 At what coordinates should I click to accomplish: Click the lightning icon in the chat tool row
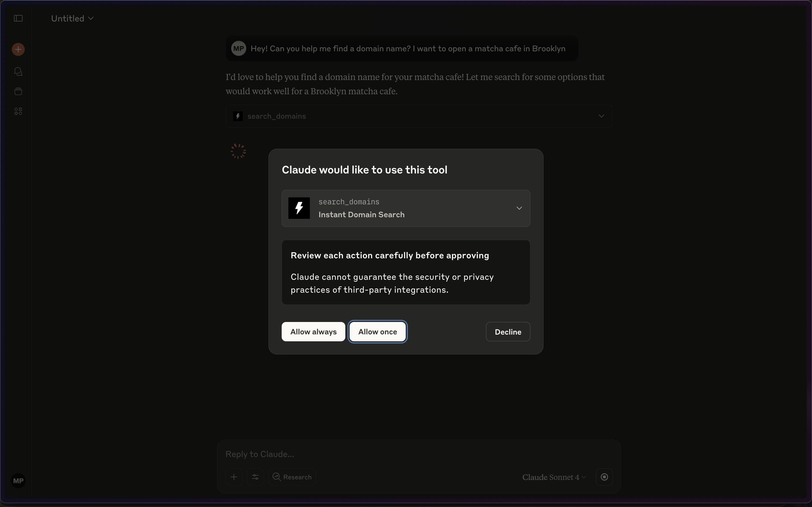(238, 116)
